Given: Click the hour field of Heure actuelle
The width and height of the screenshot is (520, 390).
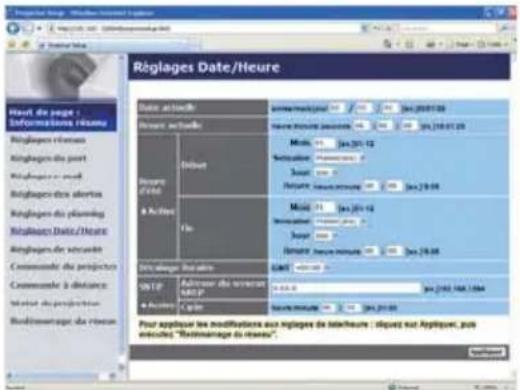Looking at the screenshot, I should pos(361,126).
